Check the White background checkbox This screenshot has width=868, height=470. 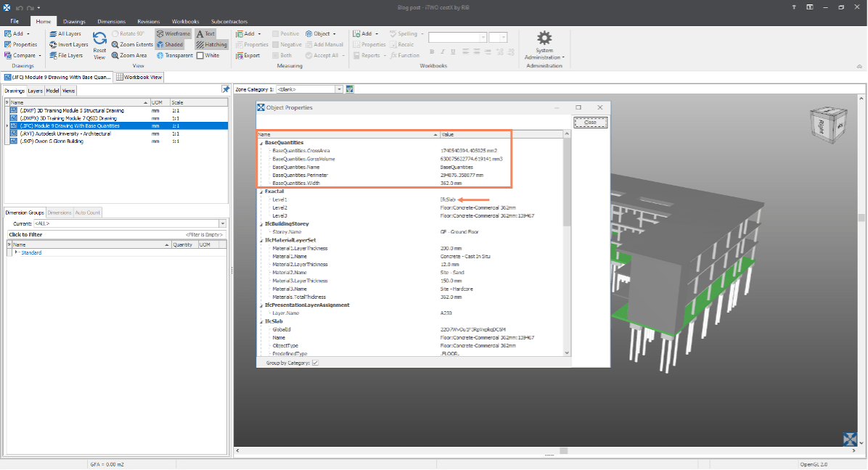[200, 56]
